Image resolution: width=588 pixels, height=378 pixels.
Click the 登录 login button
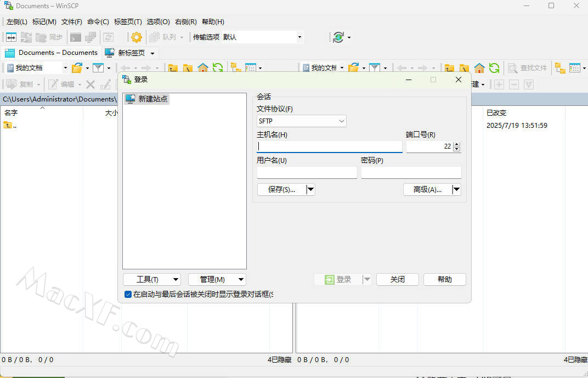[x=338, y=279]
